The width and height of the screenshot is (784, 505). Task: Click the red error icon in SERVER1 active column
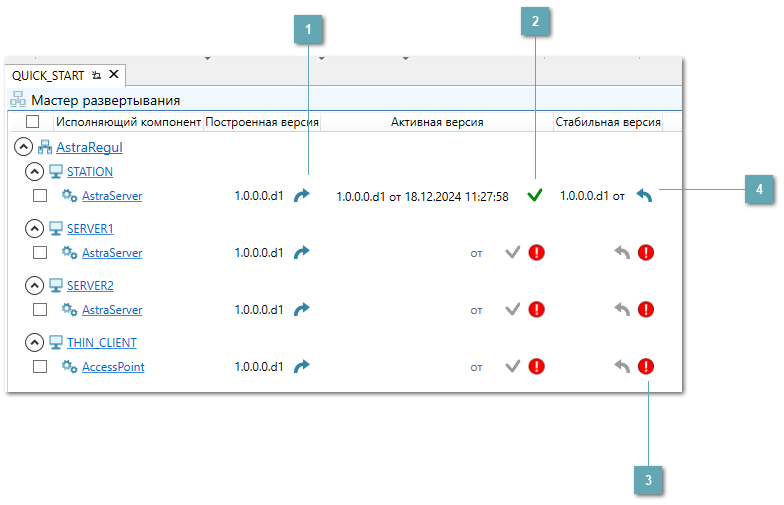pyautogui.click(x=537, y=253)
